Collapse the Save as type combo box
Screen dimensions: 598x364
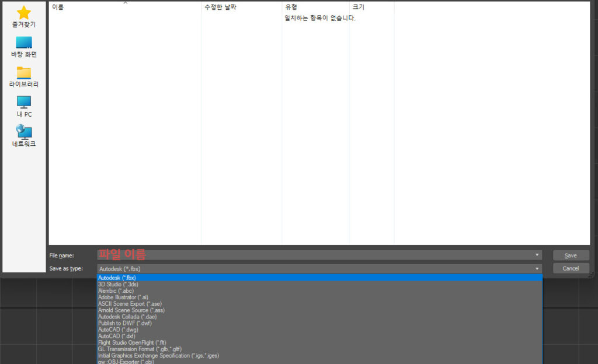click(319, 268)
